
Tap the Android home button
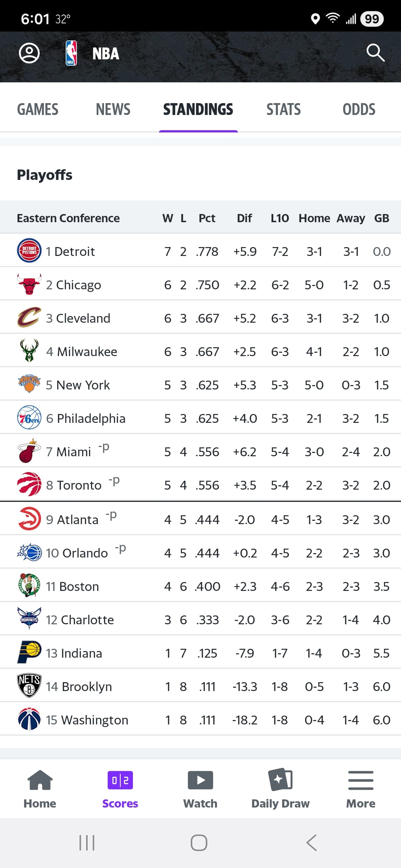coord(199,843)
